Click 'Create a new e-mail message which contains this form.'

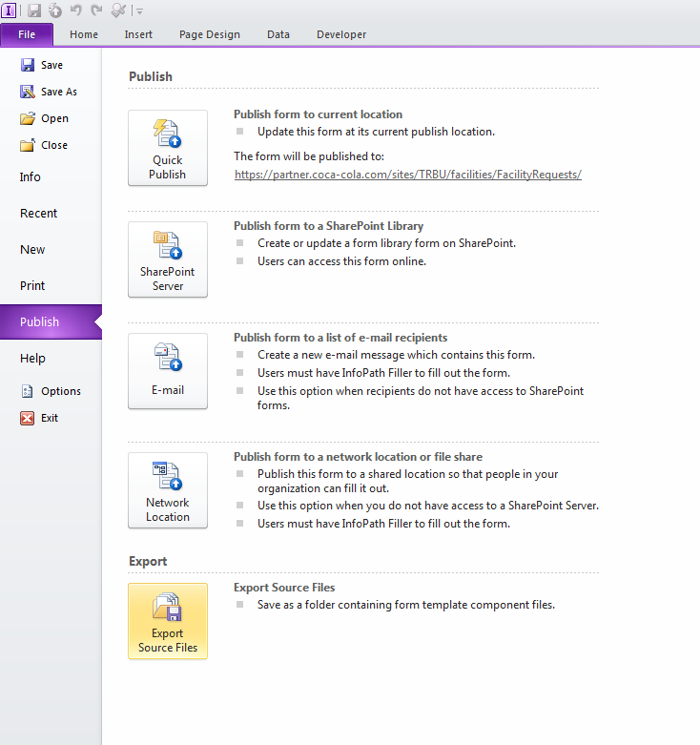click(396, 355)
